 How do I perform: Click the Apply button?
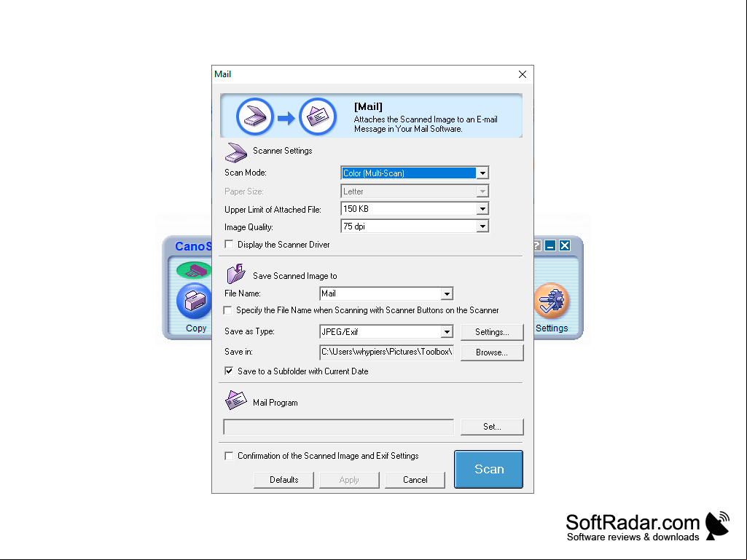349,480
